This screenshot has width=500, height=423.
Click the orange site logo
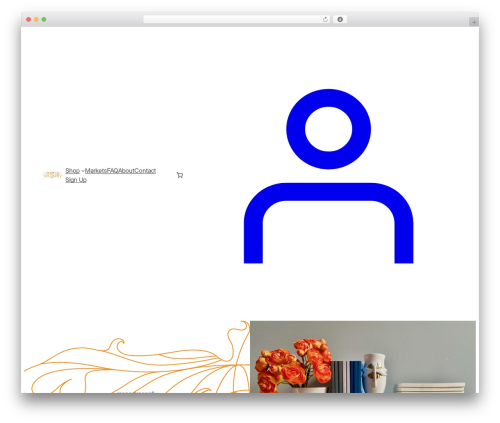coord(53,175)
